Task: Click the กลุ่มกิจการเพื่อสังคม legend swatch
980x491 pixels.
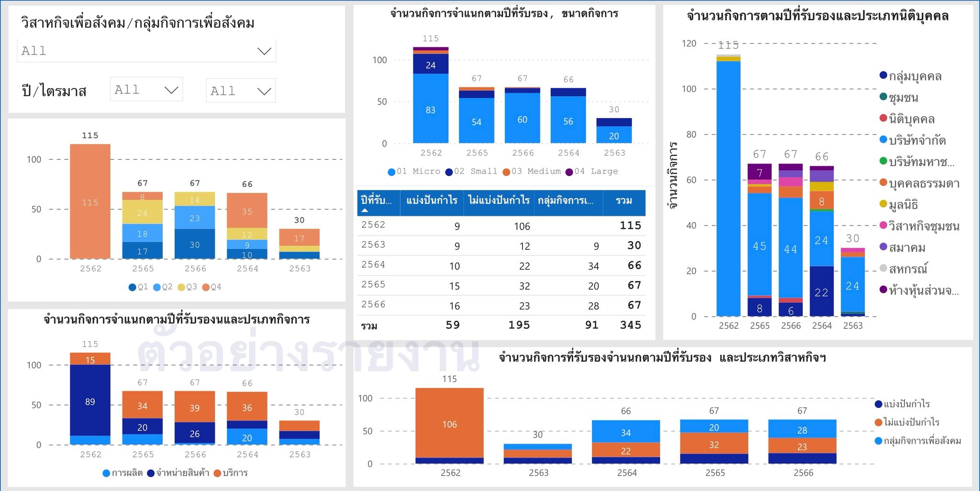Action: (878, 441)
